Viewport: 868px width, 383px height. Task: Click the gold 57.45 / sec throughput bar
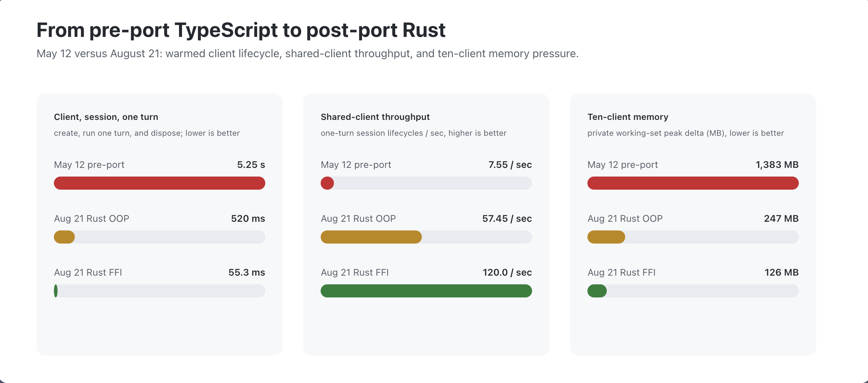tap(371, 237)
